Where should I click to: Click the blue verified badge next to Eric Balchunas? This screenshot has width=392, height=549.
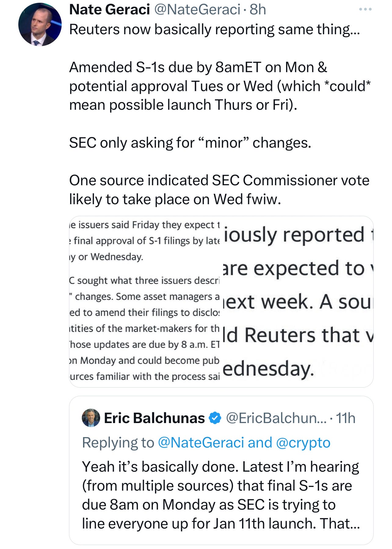[216, 418]
